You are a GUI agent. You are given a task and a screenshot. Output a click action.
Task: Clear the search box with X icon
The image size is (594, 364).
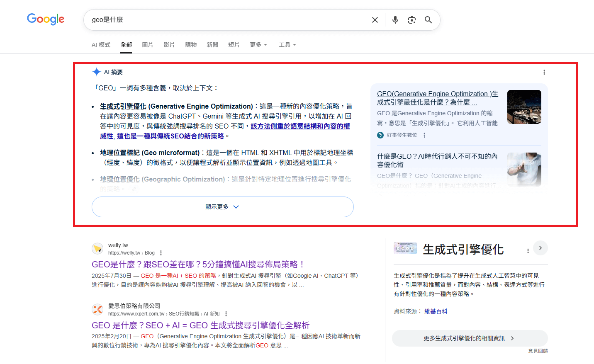click(375, 20)
